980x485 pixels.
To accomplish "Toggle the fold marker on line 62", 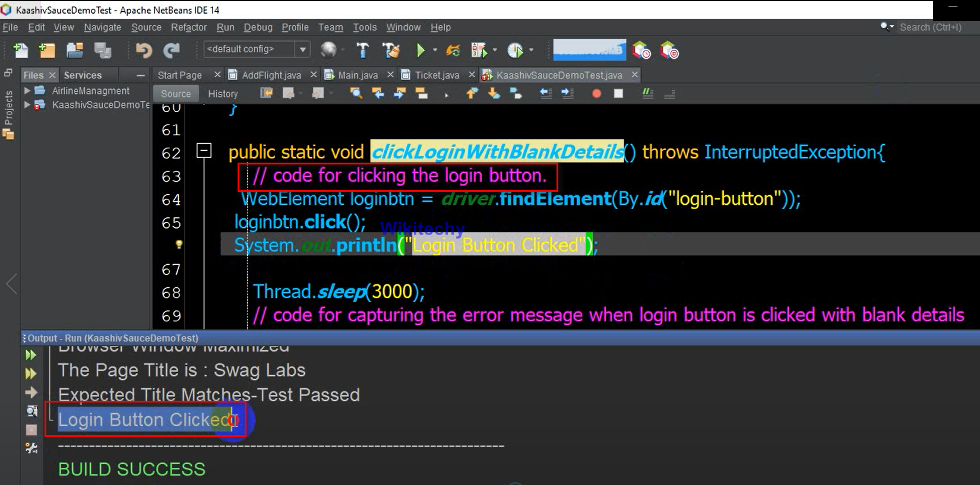I will pyautogui.click(x=204, y=151).
